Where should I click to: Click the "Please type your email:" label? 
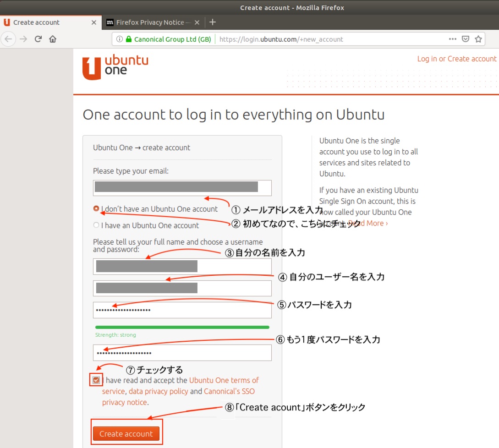[x=131, y=171]
